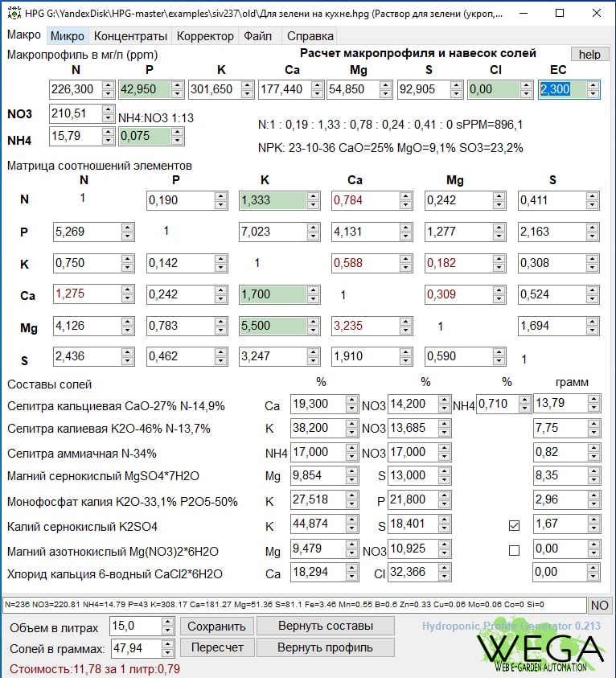
Task: Click the NO button beside profile string
Action: click(x=600, y=605)
